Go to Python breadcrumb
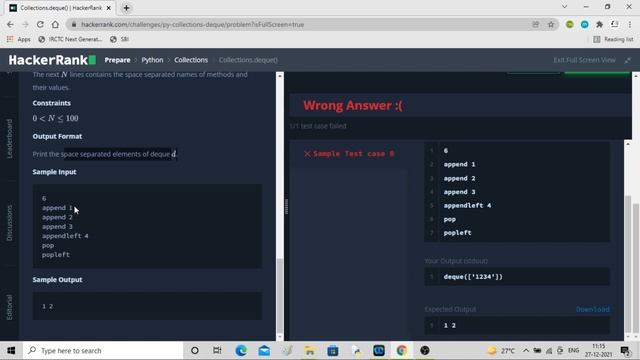Image resolution: width=640 pixels, height=360 pixels. (x=152, y=60)
